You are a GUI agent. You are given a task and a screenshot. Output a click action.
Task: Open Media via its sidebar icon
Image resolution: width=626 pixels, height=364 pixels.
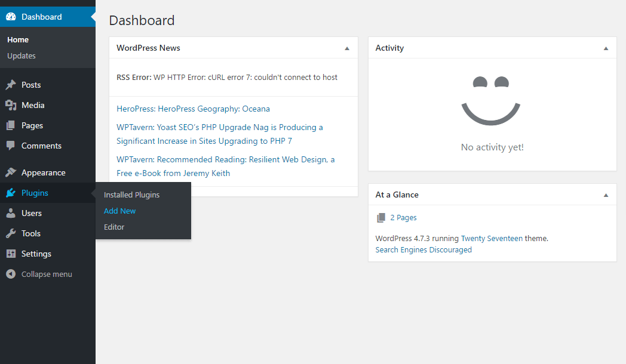click(11, 105)
